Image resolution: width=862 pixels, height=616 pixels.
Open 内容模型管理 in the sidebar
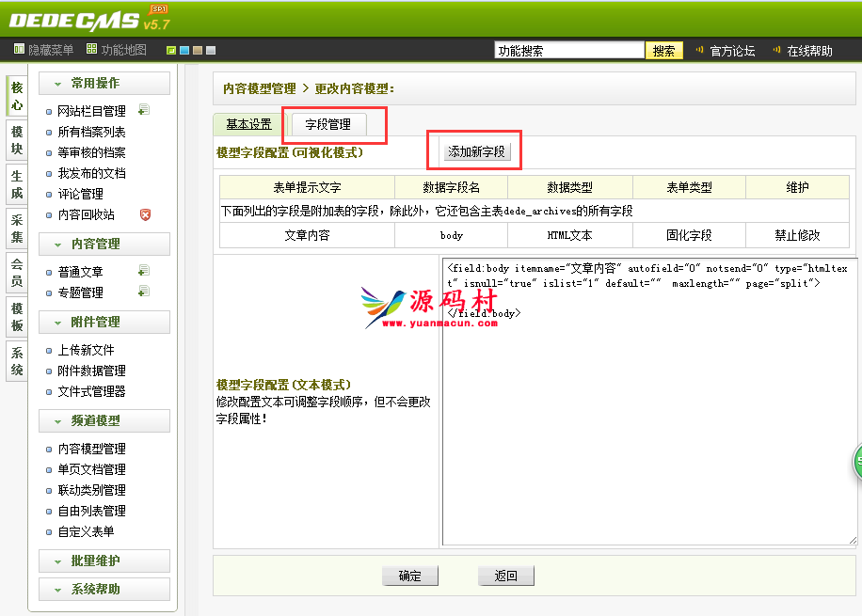[x=91, y=450]
